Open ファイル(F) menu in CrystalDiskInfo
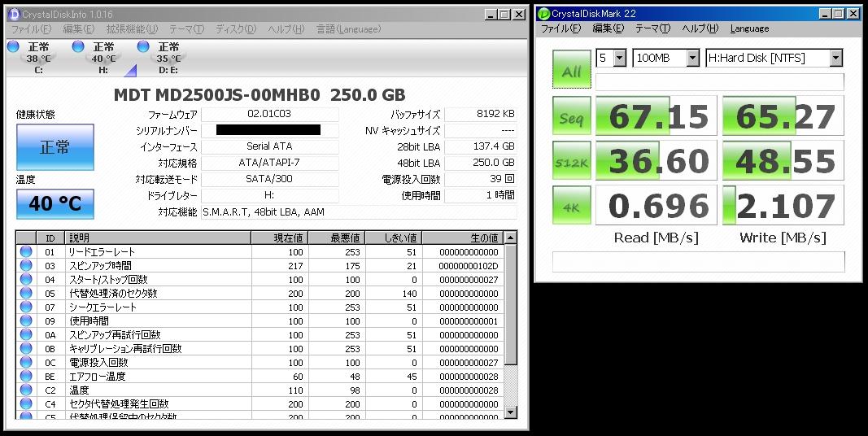Image resolution: width=868 pixels, height=436 pixels. (31, 28)
